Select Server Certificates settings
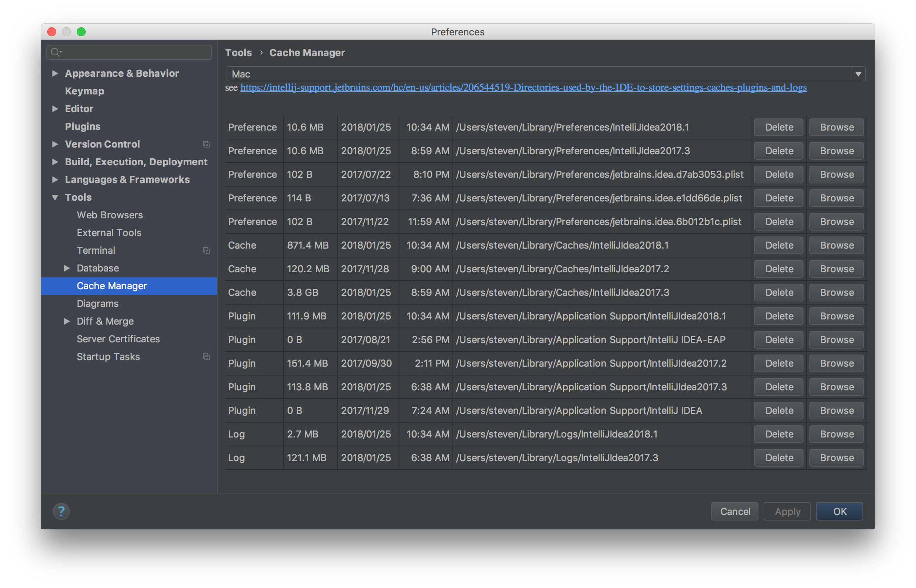 point(118,339)
